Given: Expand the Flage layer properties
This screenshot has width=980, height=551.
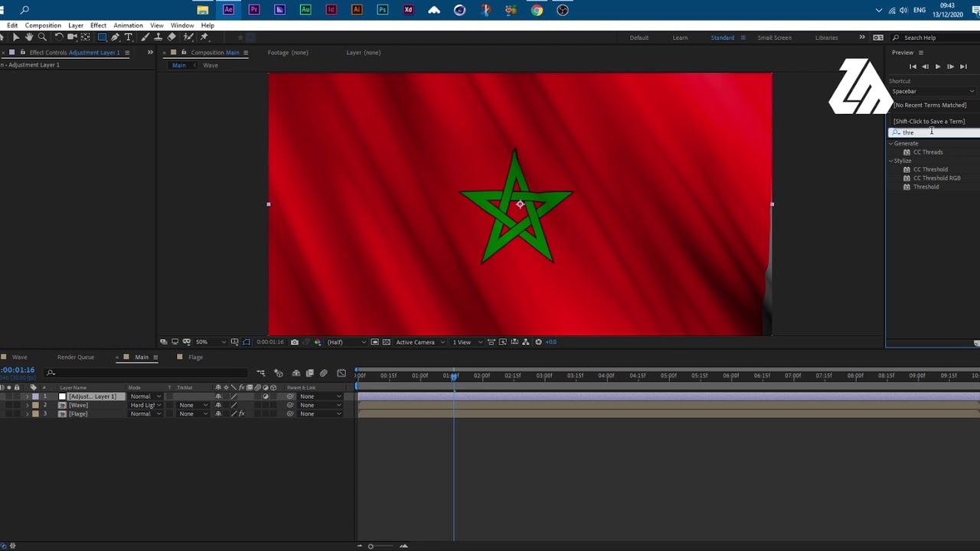Looking at the screenshot, I should (x=28, y=414).
